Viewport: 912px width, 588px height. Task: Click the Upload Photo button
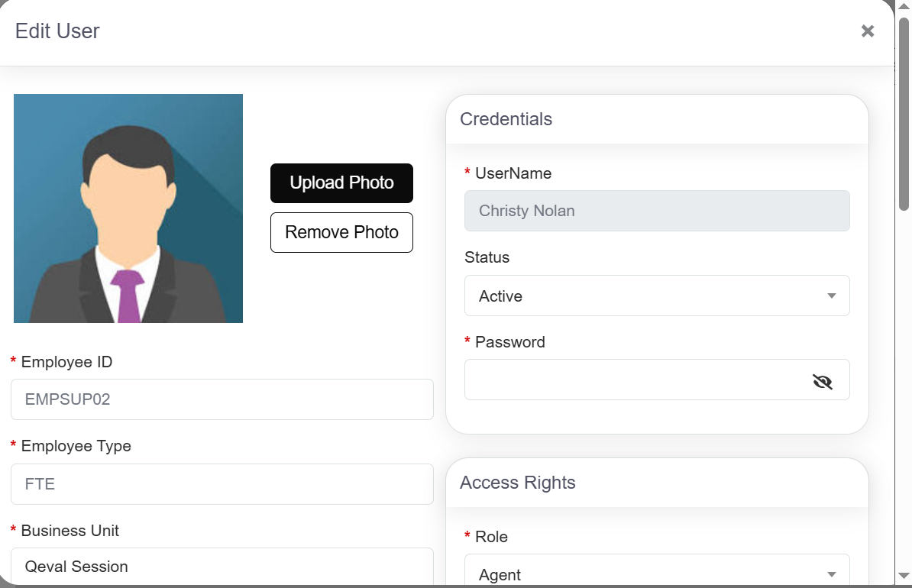(341, 183)
